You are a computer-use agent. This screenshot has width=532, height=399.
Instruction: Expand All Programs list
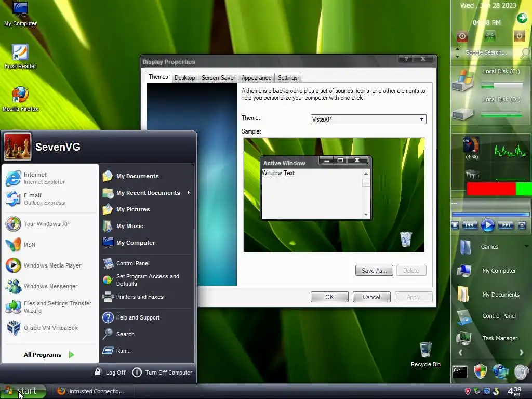tap(49, 355)
